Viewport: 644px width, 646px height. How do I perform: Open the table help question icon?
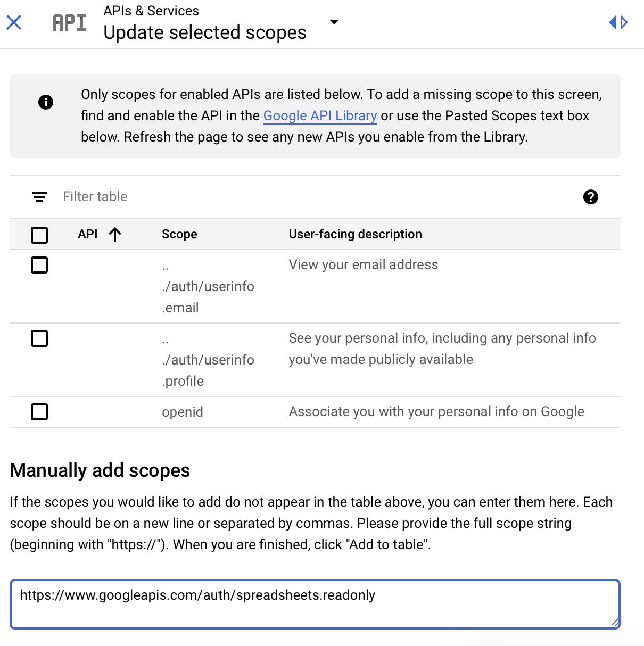click(590, 197)
